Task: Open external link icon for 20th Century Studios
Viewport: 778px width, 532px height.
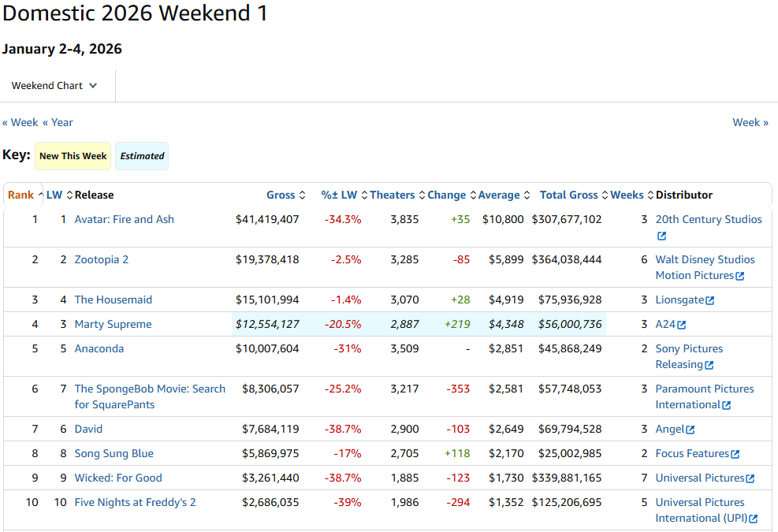Action: (x=661, y=236)
